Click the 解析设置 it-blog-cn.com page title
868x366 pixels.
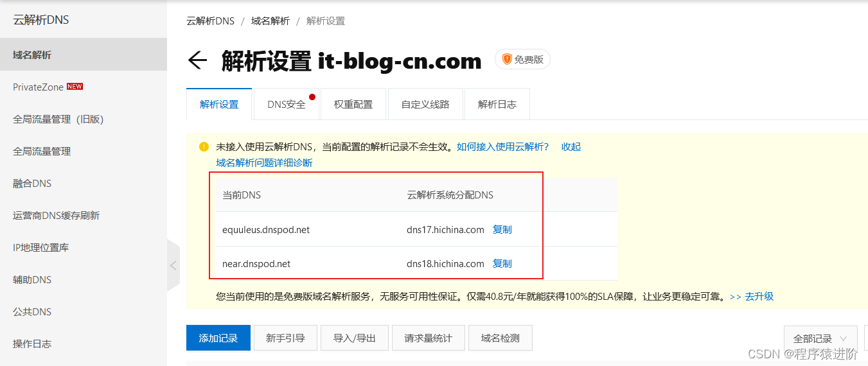click(x=351, y=61)
